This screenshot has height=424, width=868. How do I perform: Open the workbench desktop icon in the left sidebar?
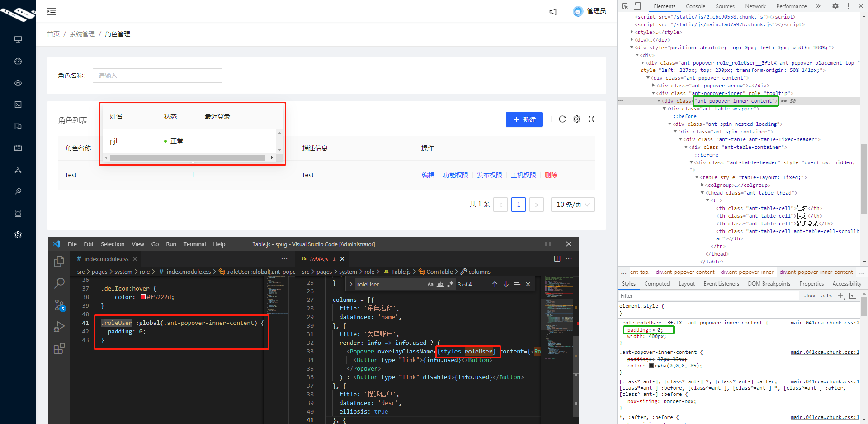(x=18, y=39)
